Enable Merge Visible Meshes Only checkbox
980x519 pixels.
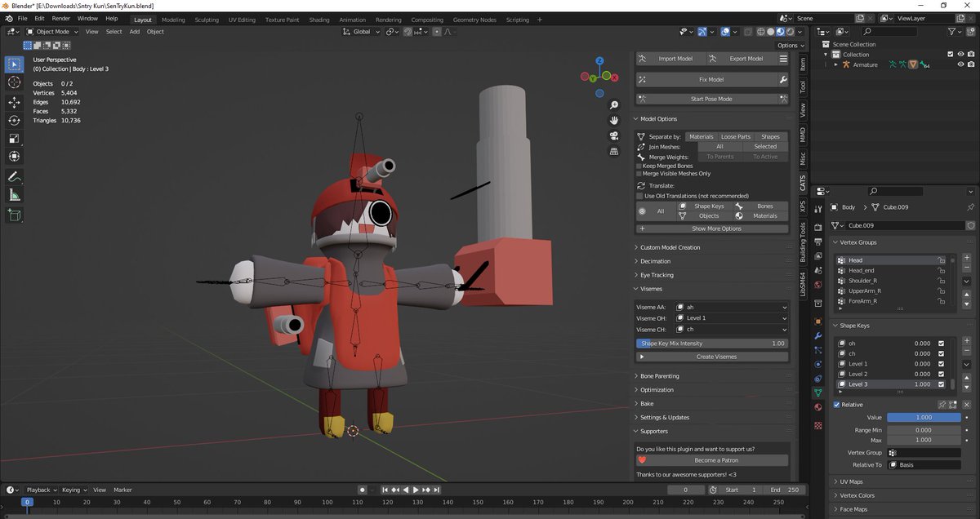click(x=639, y=174)
